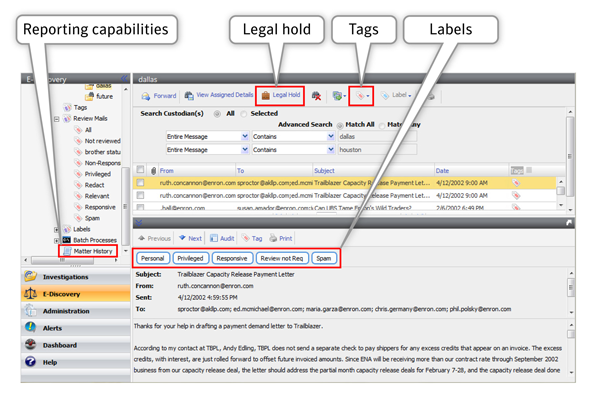590x395 pixels.
Task: Apply the Privileged label button
Action: tap(190, 258)
